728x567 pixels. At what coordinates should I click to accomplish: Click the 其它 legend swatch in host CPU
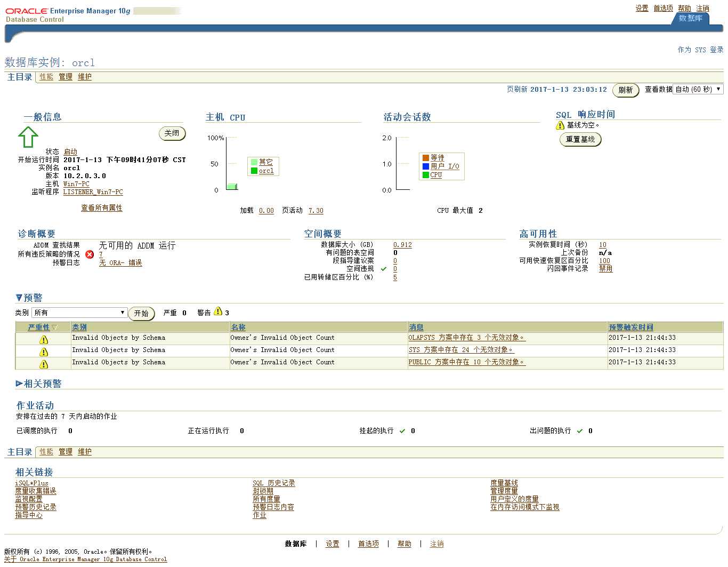coord(254,162)
